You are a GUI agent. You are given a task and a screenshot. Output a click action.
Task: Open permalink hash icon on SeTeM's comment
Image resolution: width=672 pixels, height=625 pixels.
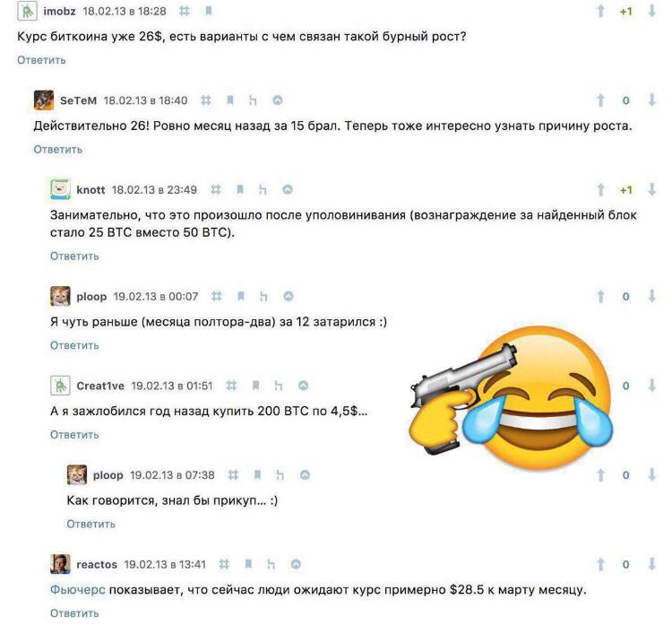coord(206,100)
